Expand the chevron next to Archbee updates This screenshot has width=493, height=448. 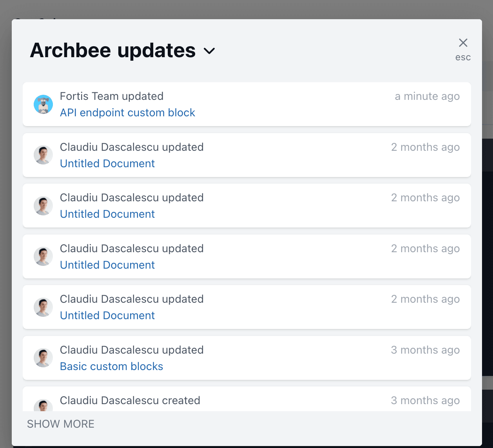click(x=210, y=51)
